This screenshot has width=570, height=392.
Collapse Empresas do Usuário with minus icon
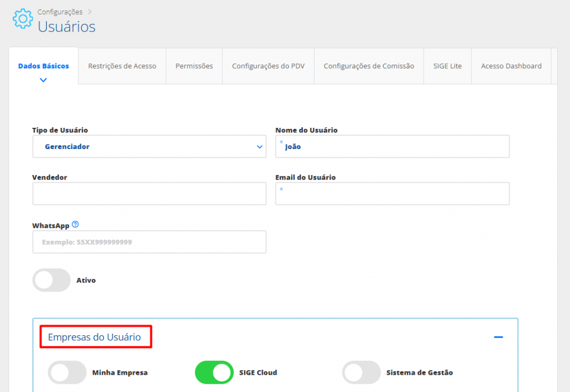pyautogui.click(x=498, y=337)
